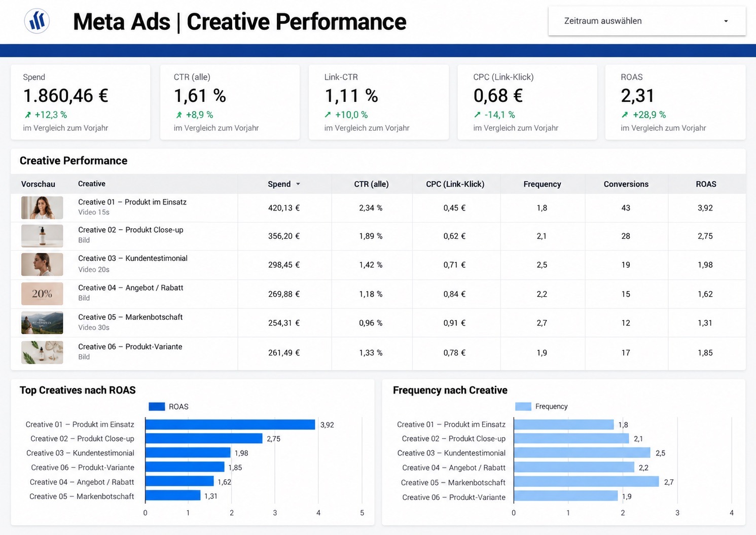Screen dimensions: 756x535
Task: Select the Spend value 1.860,46 €
Action: [x=66, y=96]
